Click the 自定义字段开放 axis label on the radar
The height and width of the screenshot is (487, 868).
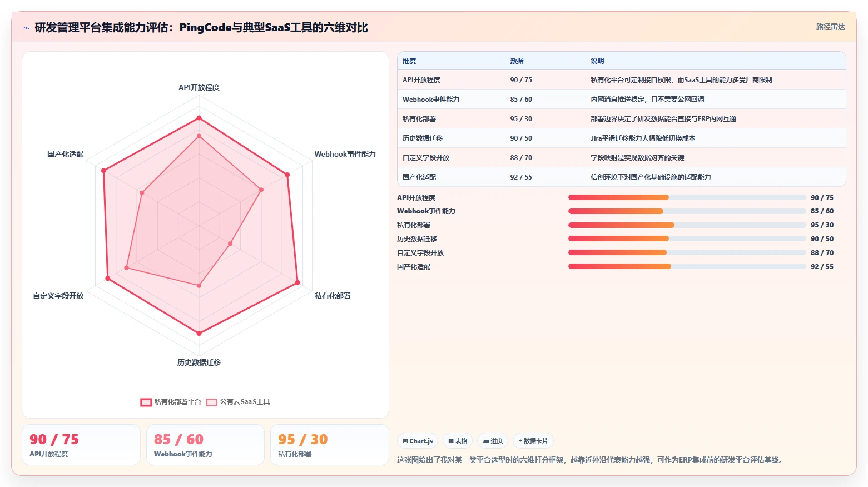tap(58, 296)
